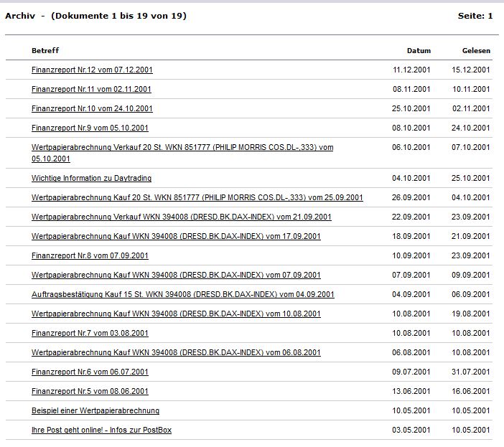Viewport: 504px width, 447px height.
Task: Select Gelesen value 07.10.2001
Action: point(471,147)
